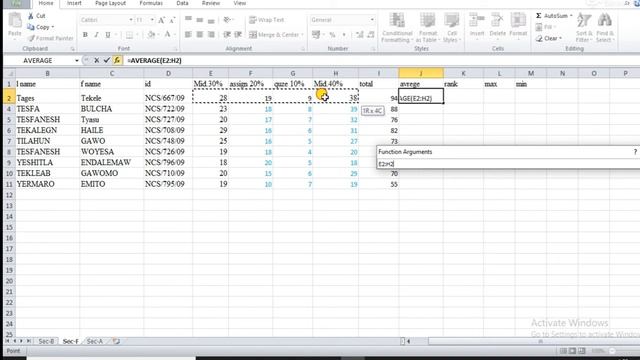
Task: Click Merge & Center button
Action: 274,35
